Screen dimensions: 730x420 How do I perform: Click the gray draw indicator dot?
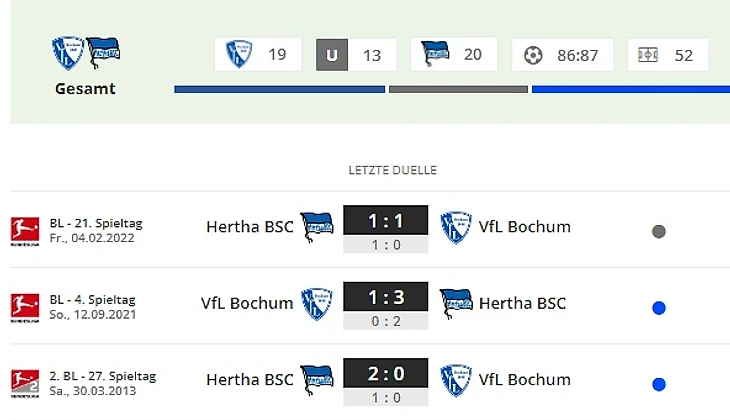[x=658, y=231]
